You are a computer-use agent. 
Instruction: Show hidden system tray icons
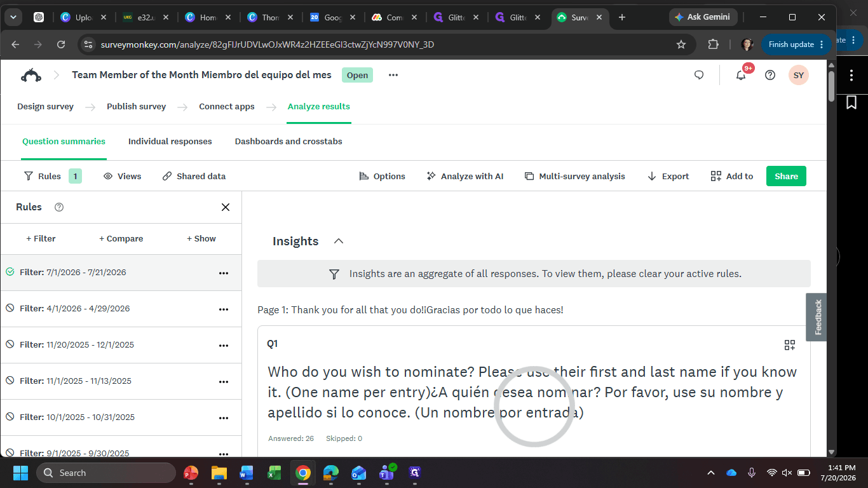point(710,473)
